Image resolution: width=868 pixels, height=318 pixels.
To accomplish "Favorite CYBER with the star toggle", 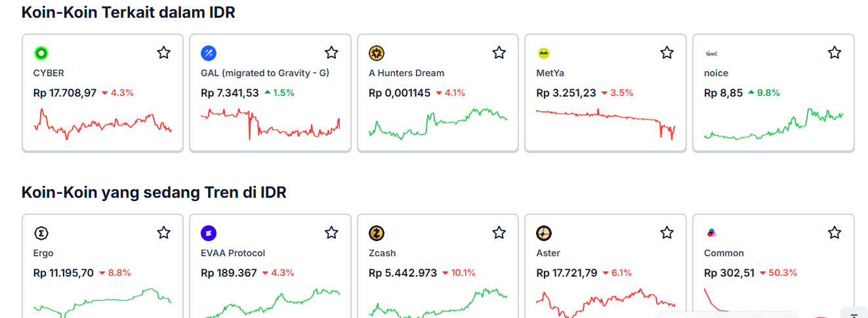I will click(164, 53).
